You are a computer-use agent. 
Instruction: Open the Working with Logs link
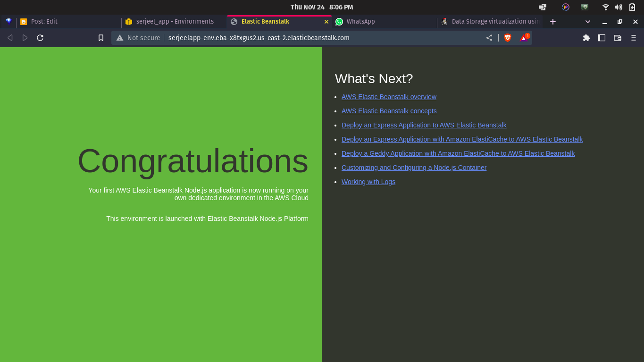click(368, 182)
